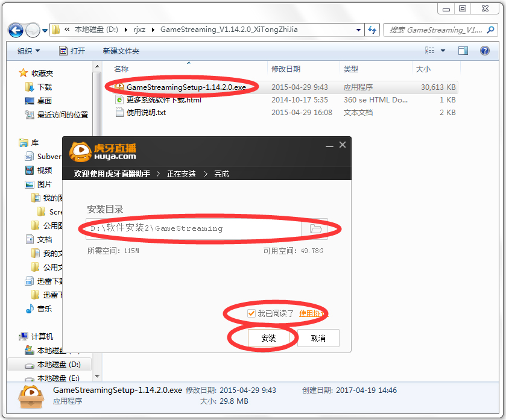Open the 图片 library
506x420 pixels.
click(45, 184)
